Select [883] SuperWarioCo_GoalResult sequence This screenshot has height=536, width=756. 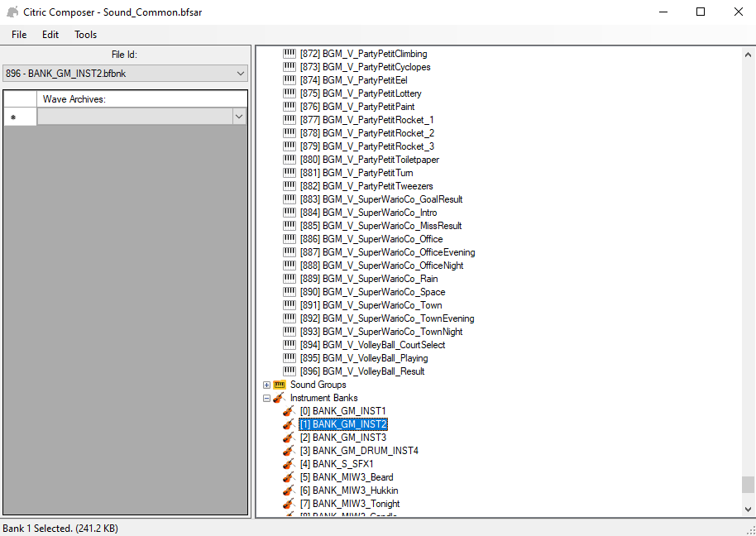pos(381,199)
